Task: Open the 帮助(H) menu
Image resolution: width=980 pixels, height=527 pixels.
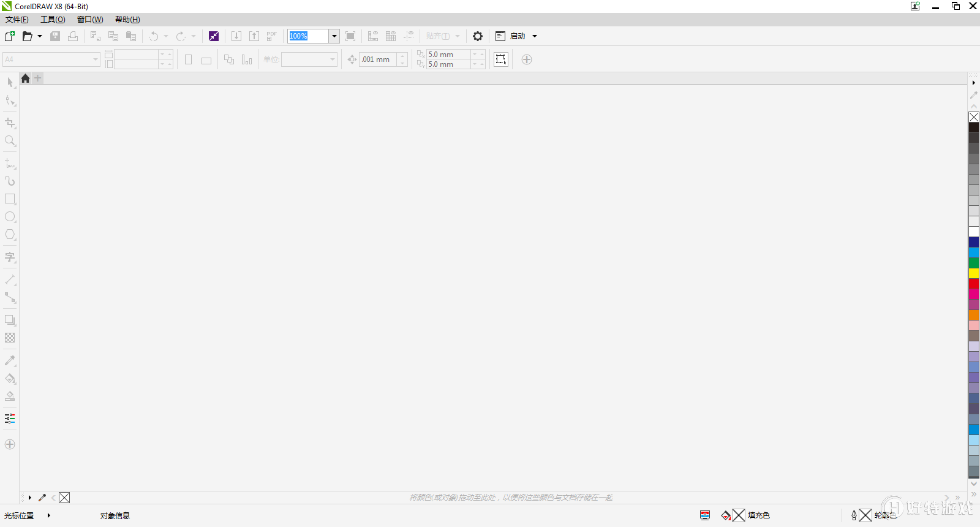Action: 127,20
